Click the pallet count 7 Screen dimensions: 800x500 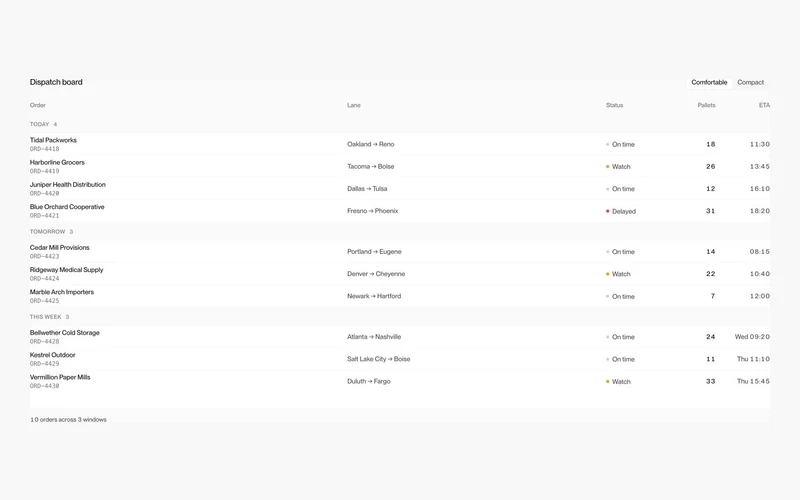tap(713, 296)
